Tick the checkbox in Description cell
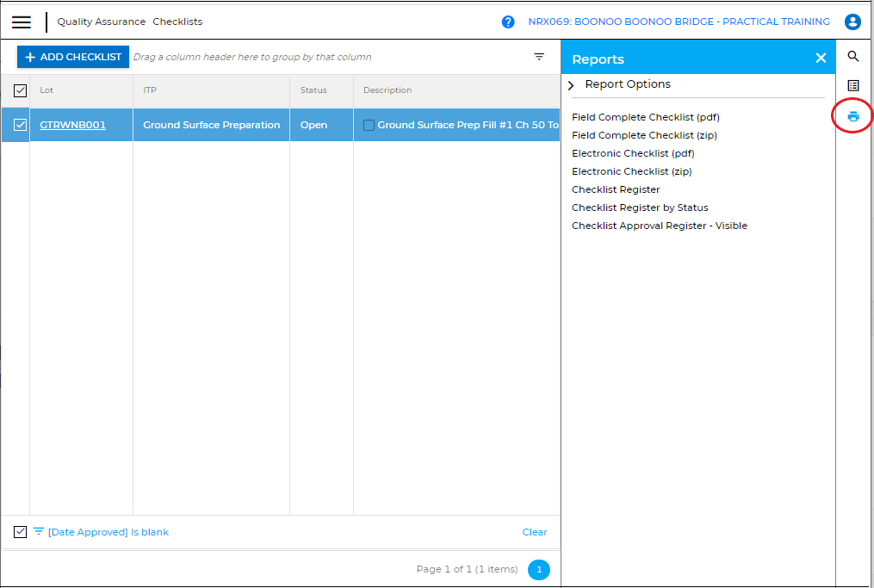Screen dimensions: 874x588 [x=369, y=126]
